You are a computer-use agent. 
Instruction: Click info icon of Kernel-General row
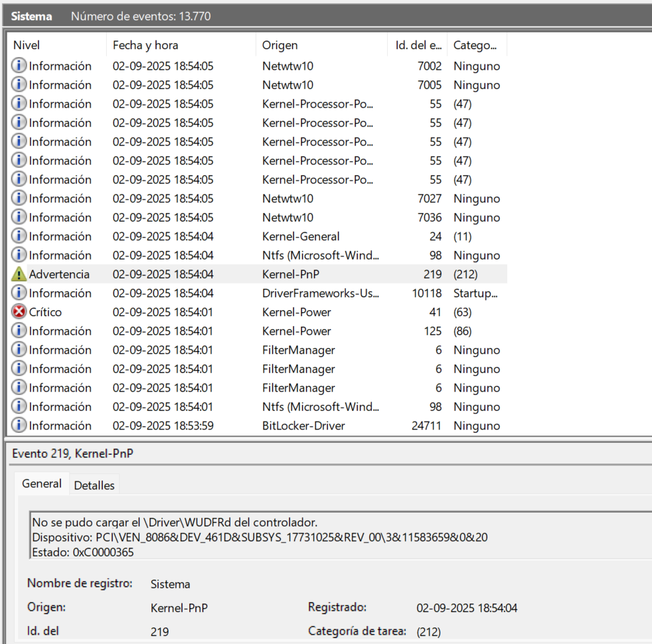pos(19,236)
